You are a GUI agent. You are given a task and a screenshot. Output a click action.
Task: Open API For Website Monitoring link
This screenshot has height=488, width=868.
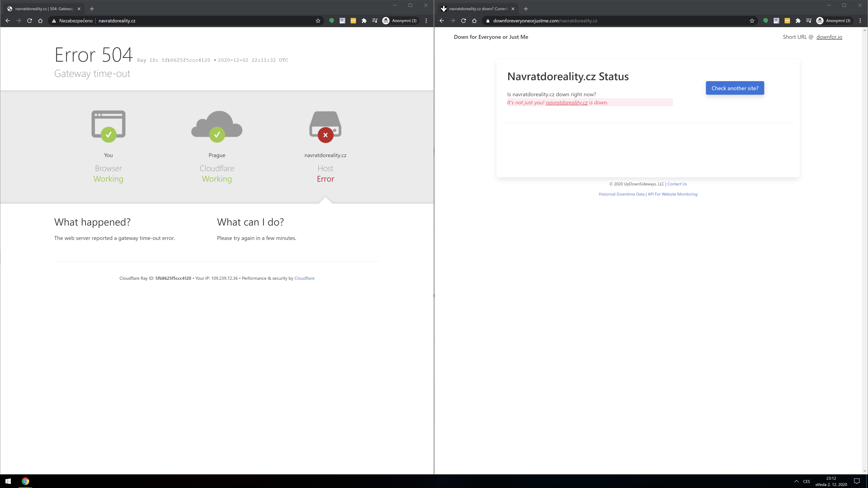point(672,194)
